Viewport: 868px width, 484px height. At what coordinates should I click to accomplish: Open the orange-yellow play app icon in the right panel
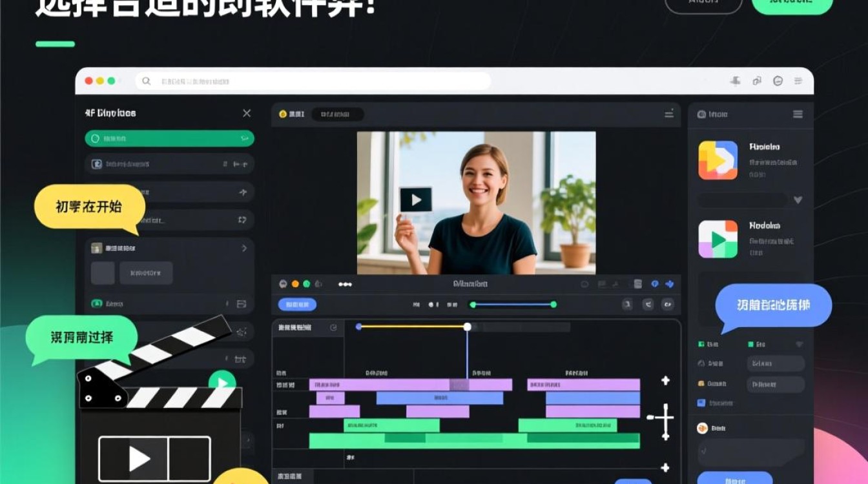718,160
